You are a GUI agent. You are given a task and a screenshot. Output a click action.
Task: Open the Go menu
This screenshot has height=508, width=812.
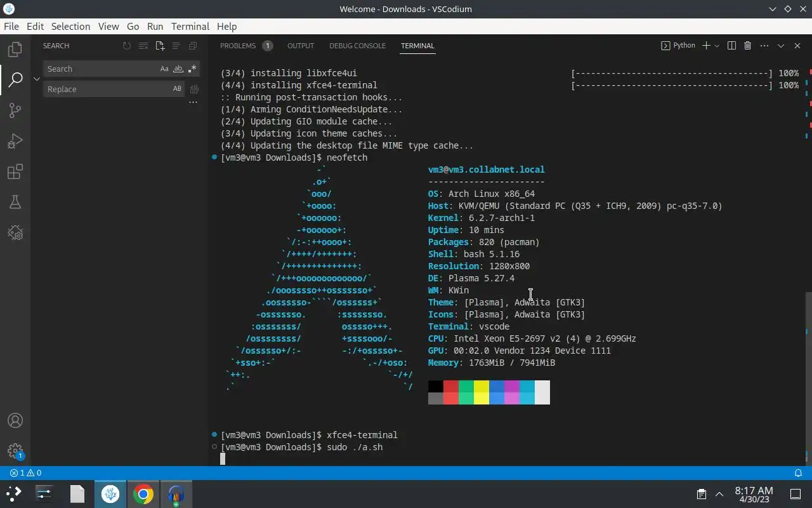tap(133, 26)
